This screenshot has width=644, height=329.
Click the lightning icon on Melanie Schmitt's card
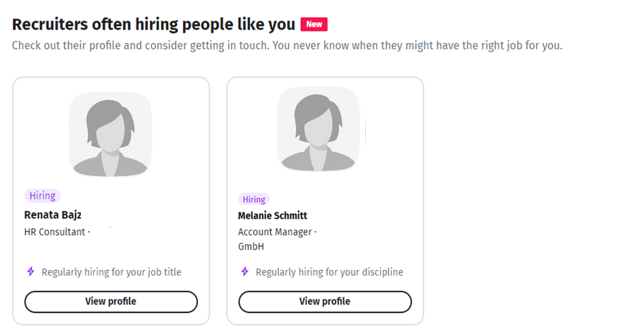click(x=245, y=272)
